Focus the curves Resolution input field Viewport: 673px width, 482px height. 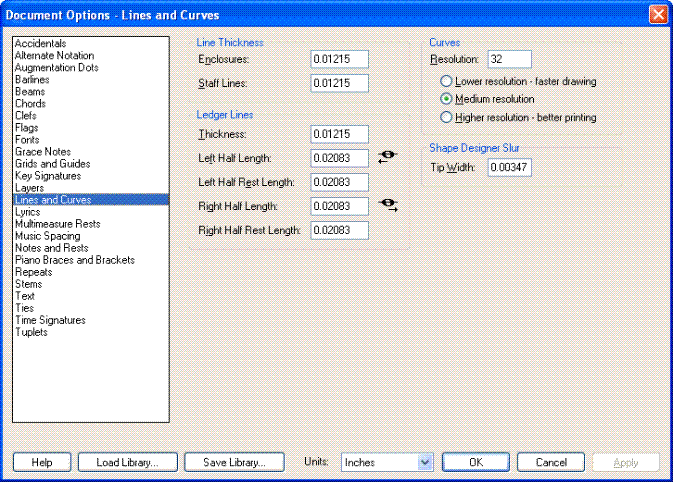(x=509, y=60)
